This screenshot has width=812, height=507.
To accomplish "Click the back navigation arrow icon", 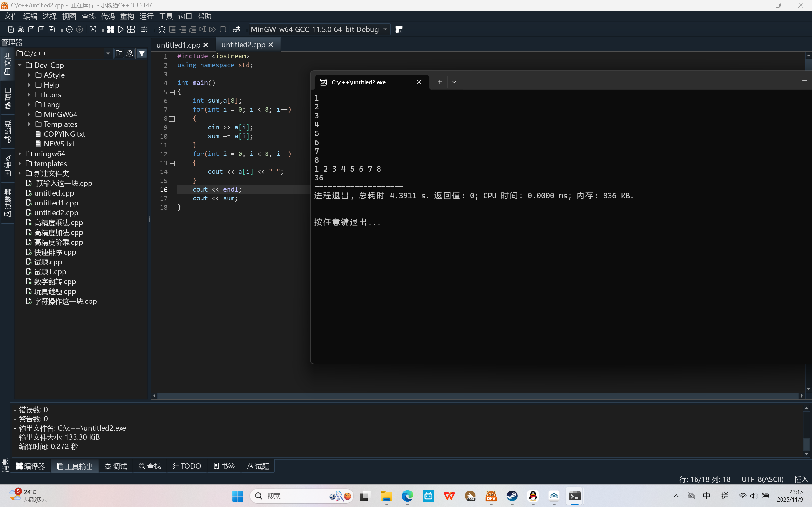I will [x=69, y=29].
